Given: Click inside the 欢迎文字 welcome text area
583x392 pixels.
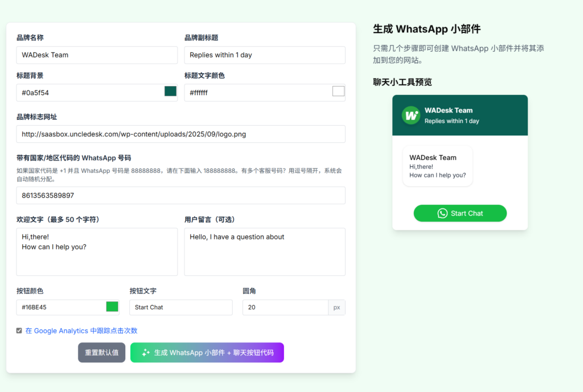Looking at the screenshot, I should (97, 250).
